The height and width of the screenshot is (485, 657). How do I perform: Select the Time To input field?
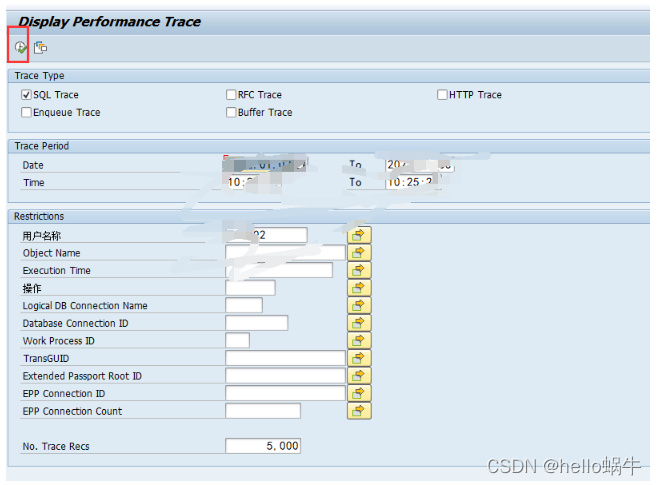pyautogui.click(x=413, y=182)
